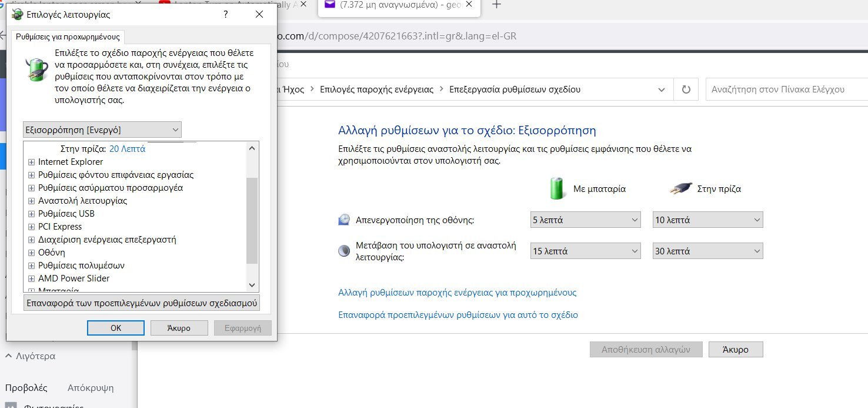Switch to the Yahoo Mail browser tab

[399, 5]
